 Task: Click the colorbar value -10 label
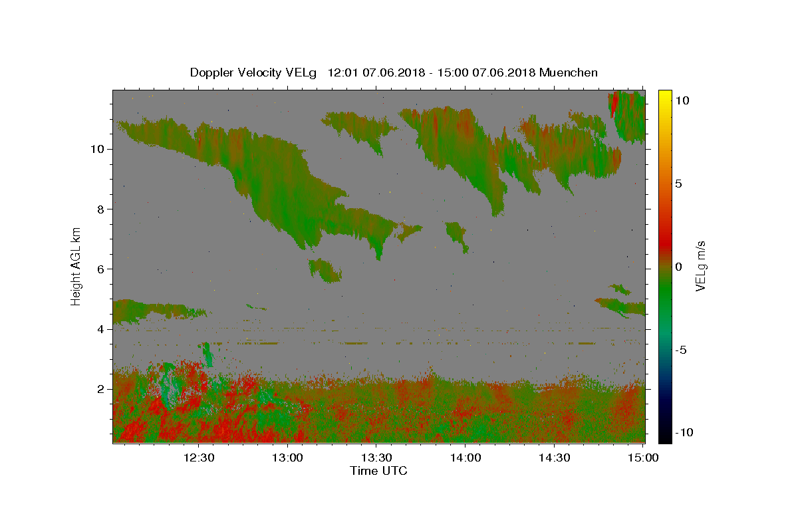click(684, 432)
